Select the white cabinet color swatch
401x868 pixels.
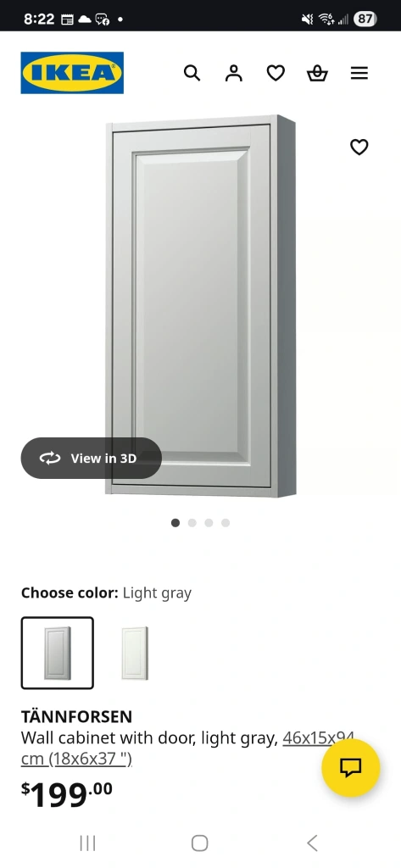(x=135, y=653)
